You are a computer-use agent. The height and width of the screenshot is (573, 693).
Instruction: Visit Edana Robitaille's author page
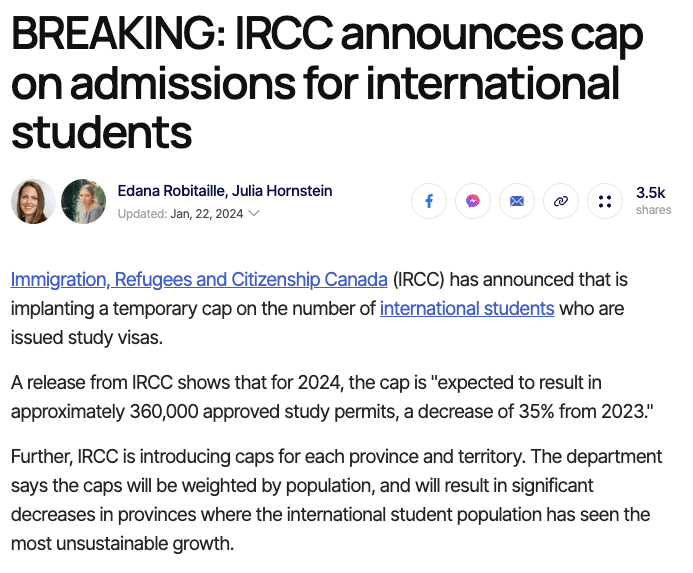[171, 191]
